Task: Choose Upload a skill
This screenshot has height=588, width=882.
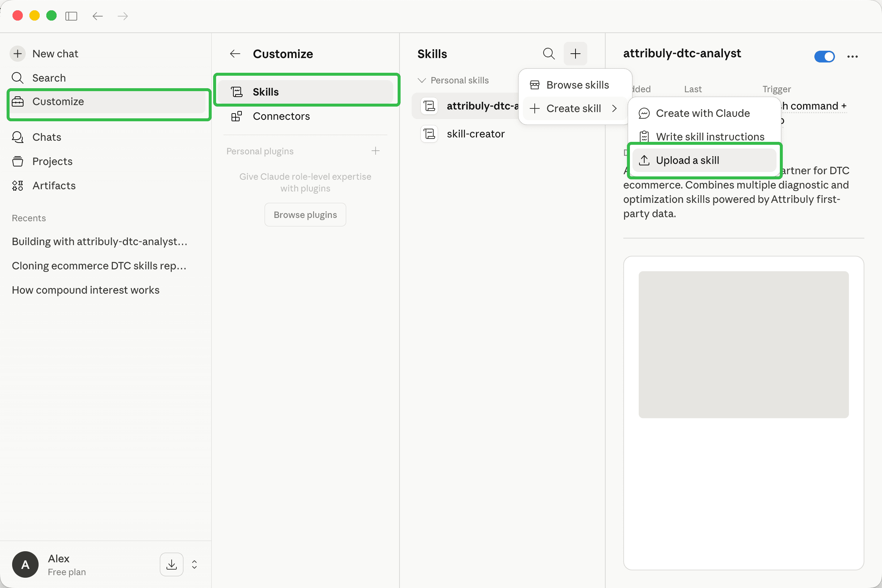Action: tap(687, 160)
